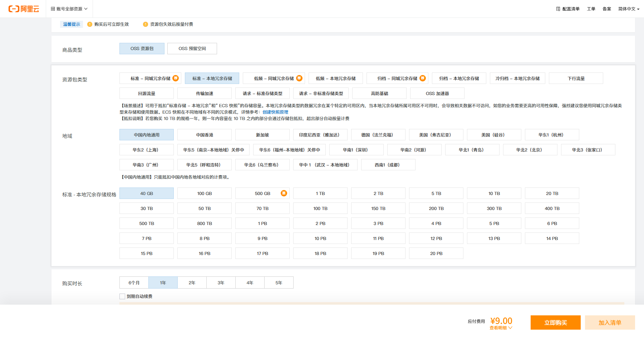644x340 pixels.
Task: Enable the 到期自动续费 checkbox
Action: [x=122, y=296]
